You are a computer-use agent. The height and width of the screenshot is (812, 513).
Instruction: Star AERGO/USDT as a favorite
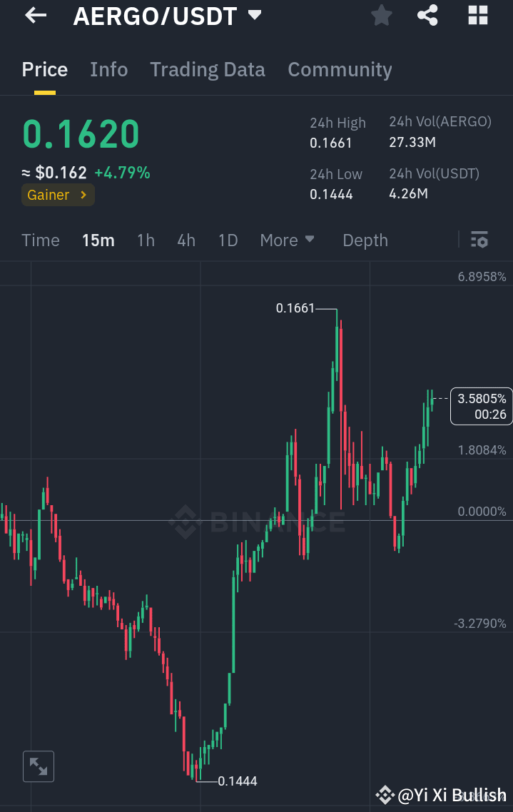[x=381, y=15]
